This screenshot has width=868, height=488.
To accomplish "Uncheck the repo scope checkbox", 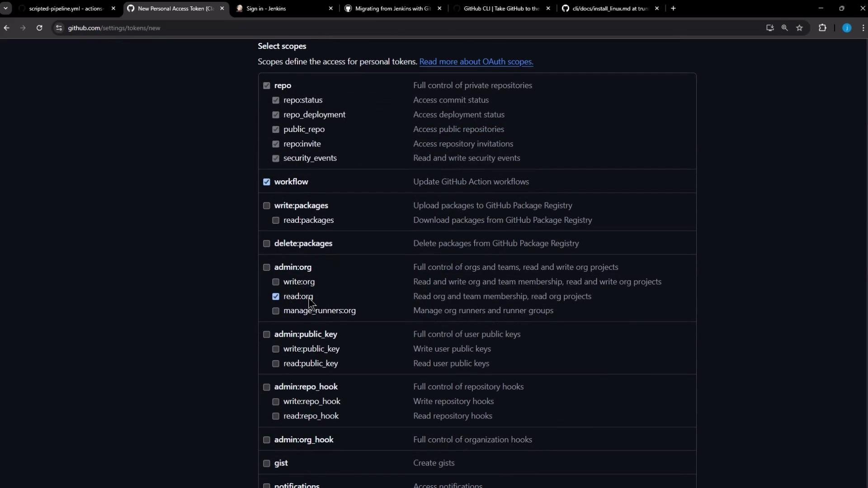I will pyautogui.click(x=266, y=86).
